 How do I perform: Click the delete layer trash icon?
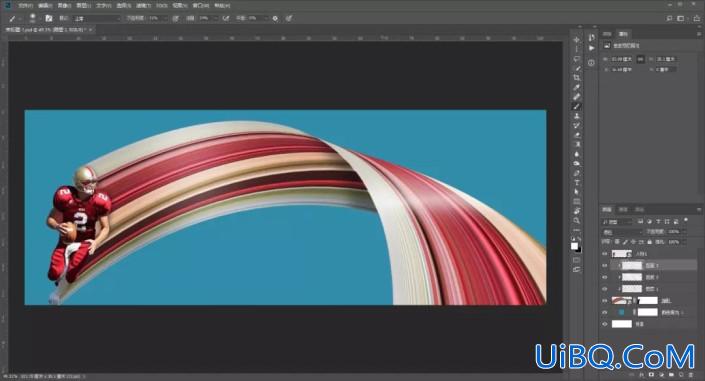(x=691, y=374)
